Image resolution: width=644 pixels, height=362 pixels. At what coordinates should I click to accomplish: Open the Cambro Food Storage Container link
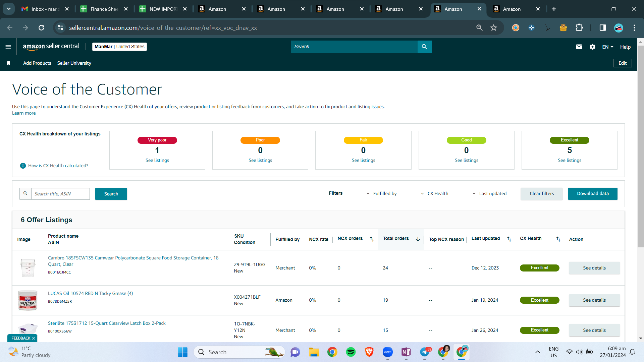pos(133,261)
